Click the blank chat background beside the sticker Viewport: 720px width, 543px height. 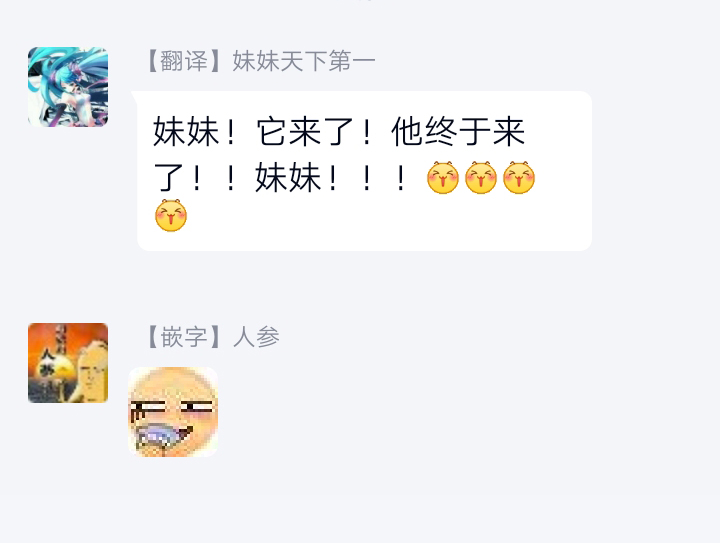point(459,413)
